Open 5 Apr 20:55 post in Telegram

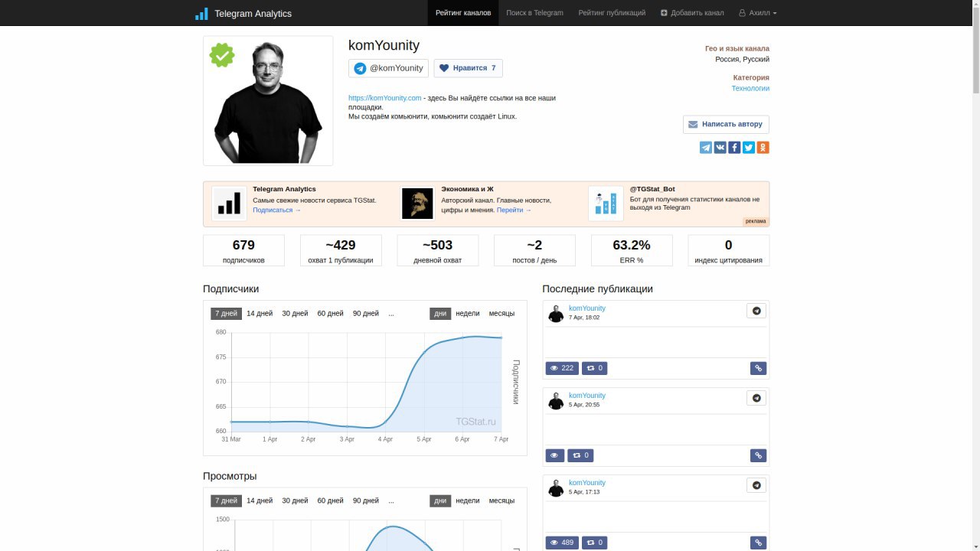point(756,398)
